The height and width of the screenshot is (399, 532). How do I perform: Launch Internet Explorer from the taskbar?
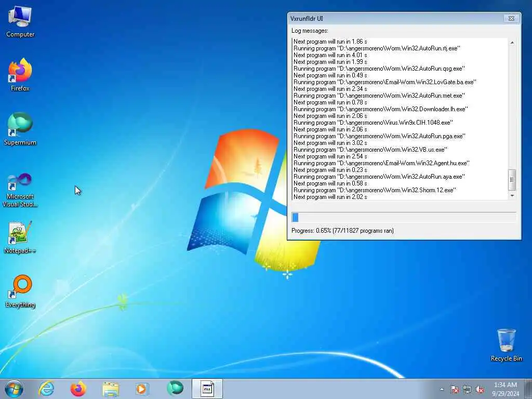pos(46,389)
